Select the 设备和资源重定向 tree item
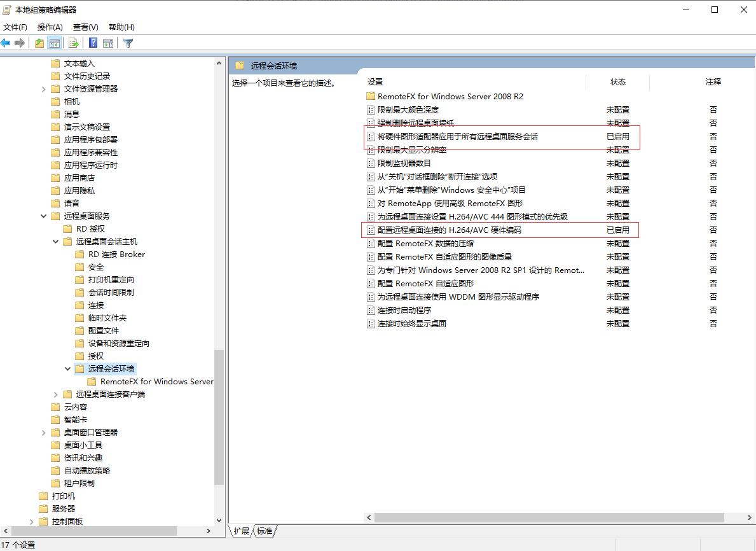Viewport: 756px width, 551px height. coord(119,344)
